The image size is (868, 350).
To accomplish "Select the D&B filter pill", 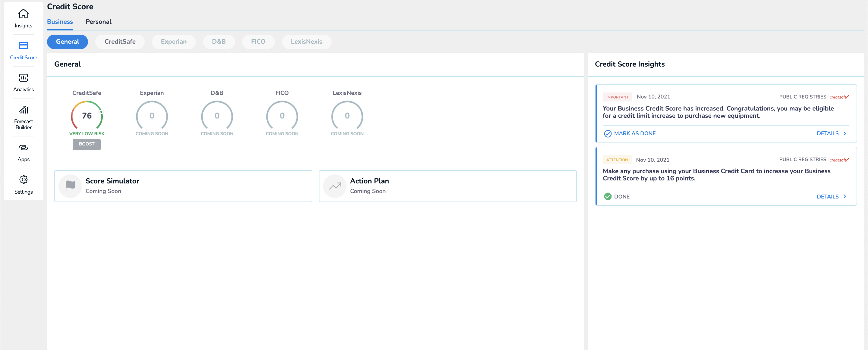I will pyautogui.click(x=219, y=42).
